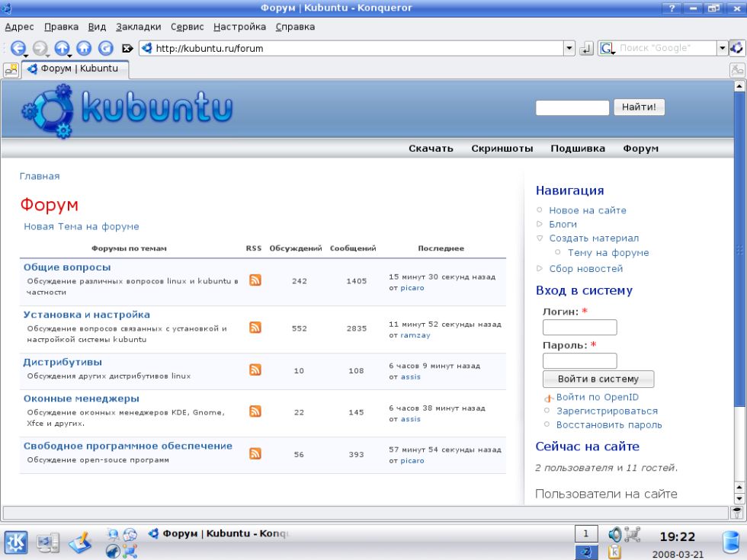Switch to virtual desktop 1 in the pager
747x560 pixels.
coord(586,534)
